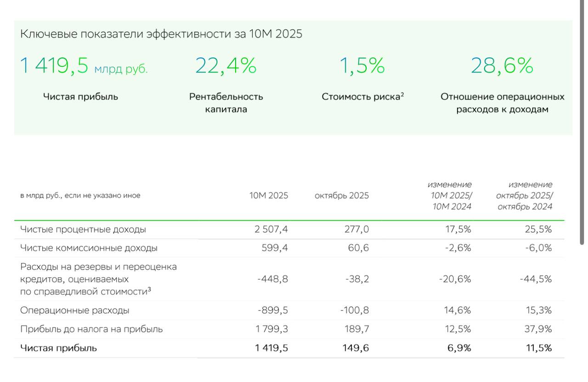
Task: Click the 10М 2025 column header
Action: [x=269, y=196]
